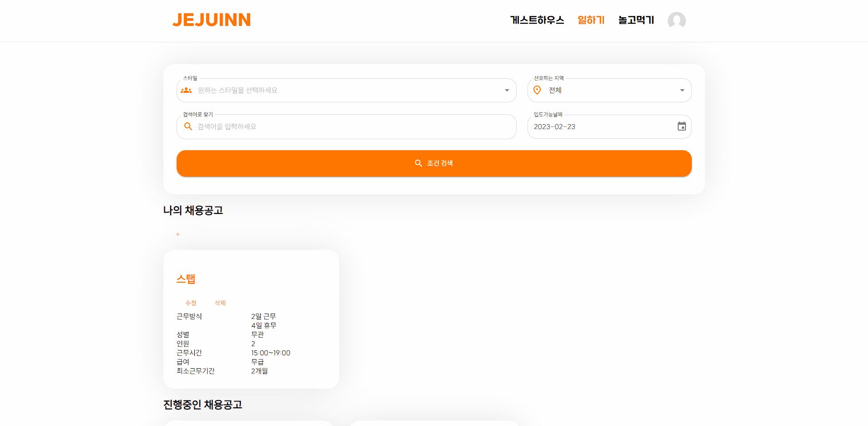Screen dimensions: 868x426
Task: Click the plus icon under 나의 채용공고
Action: coord(178,234)
